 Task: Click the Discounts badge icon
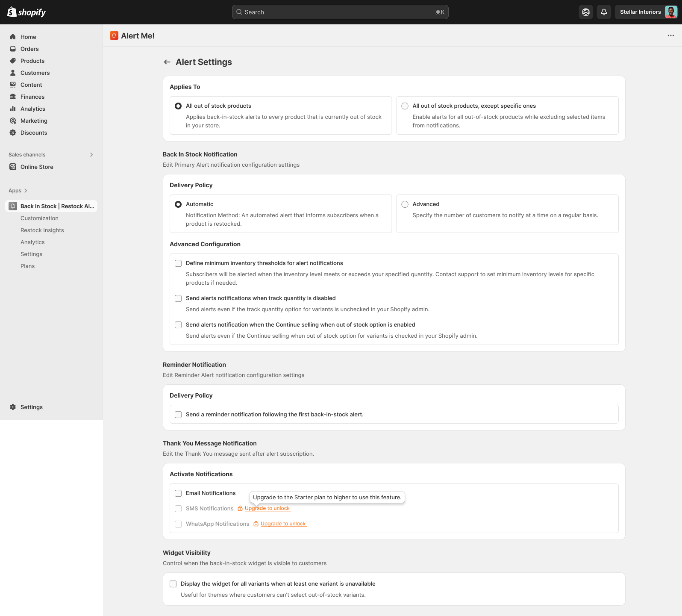click(13, 133)
